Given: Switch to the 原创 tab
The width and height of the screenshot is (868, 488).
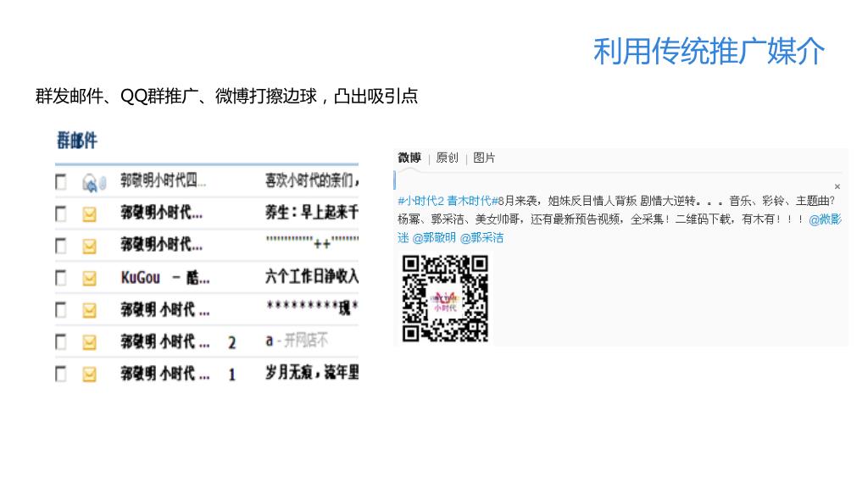Looking at the screenshot, I should click(448, 158).
